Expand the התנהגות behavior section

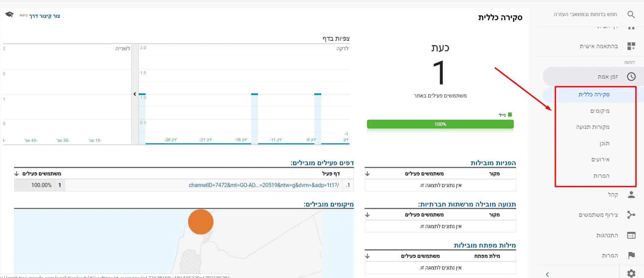click(607, 235)
